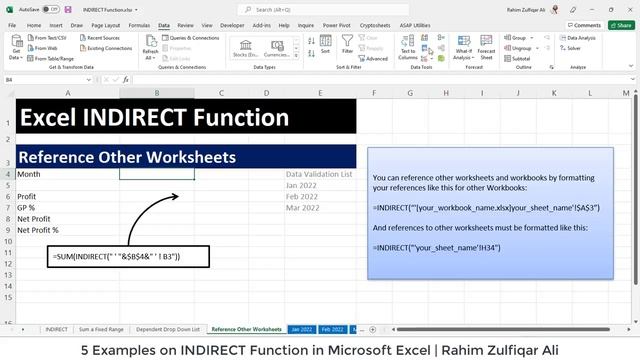Expand the Data Types gallery
Viewport: 640px width, 360px height.
click(x=296, y=56)
